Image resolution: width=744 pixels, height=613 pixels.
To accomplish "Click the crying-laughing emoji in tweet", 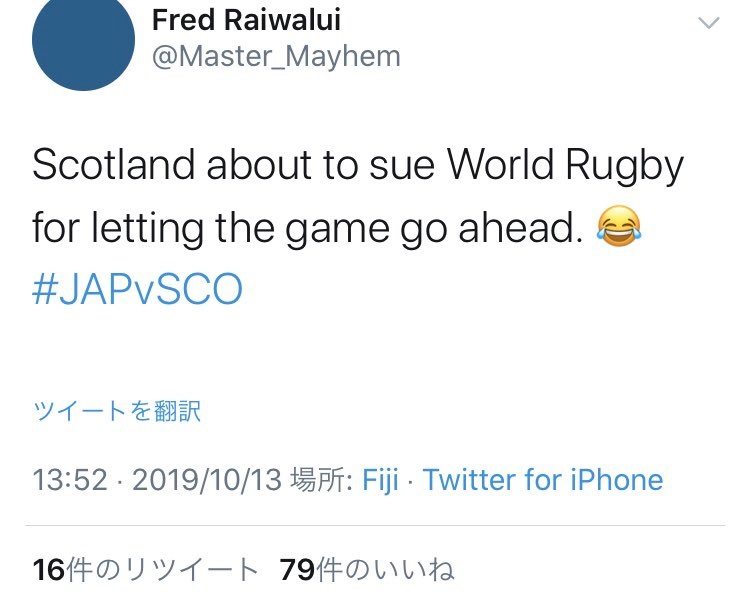I will point(619,226).
